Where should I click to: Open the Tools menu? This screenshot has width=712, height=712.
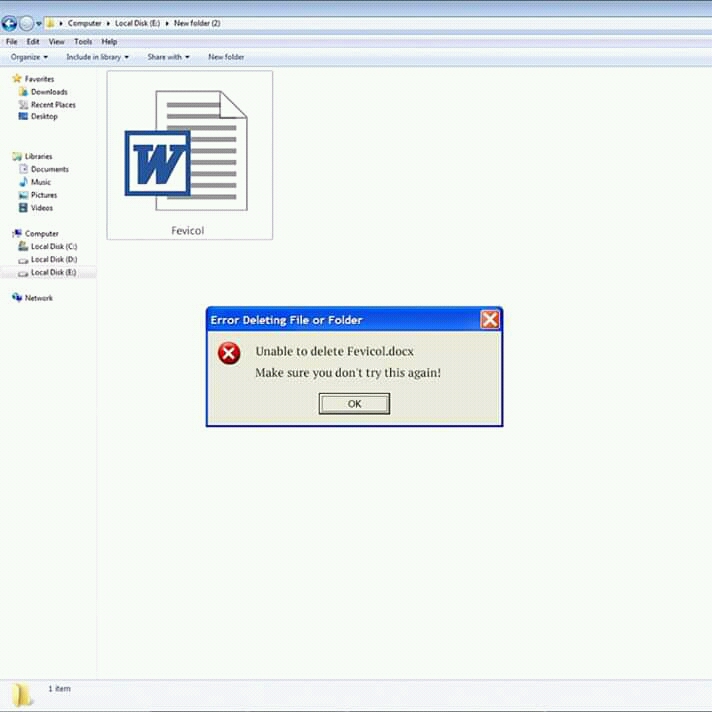tap(83, 42)
